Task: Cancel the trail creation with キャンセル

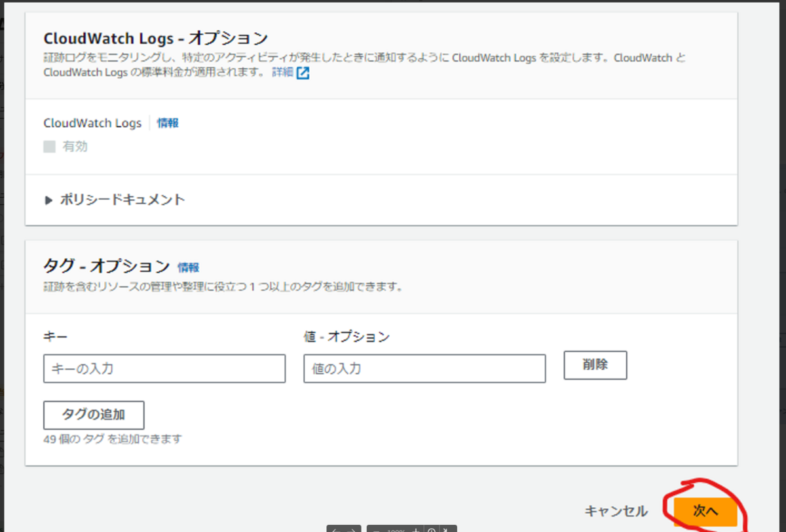Action: (616, 512)
